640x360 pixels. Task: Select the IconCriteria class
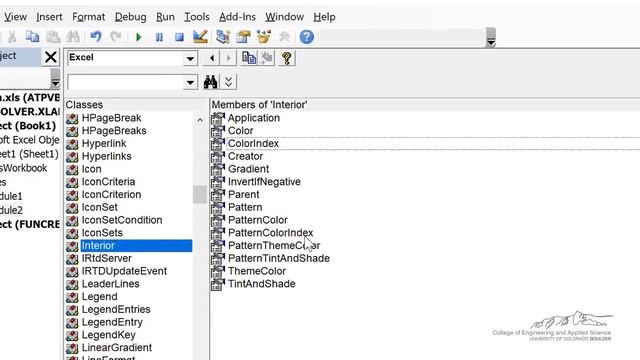click(108, 182)
